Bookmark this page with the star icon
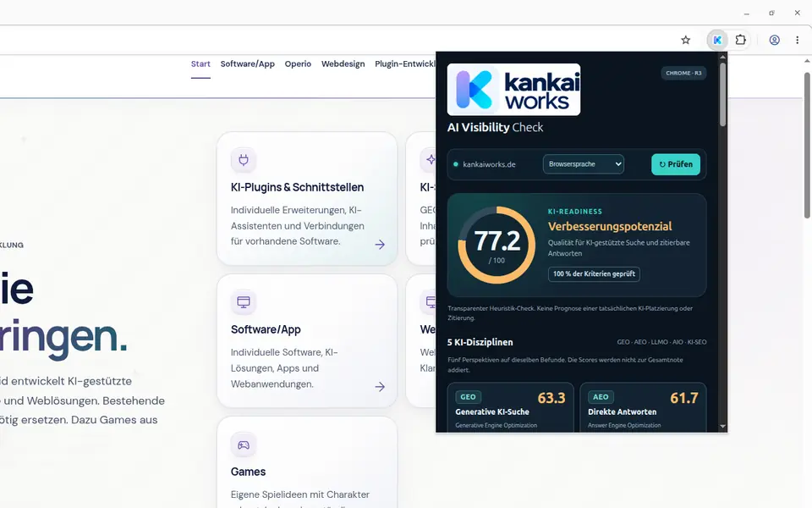This screenshot has width=812, height=508. (686, 40)
